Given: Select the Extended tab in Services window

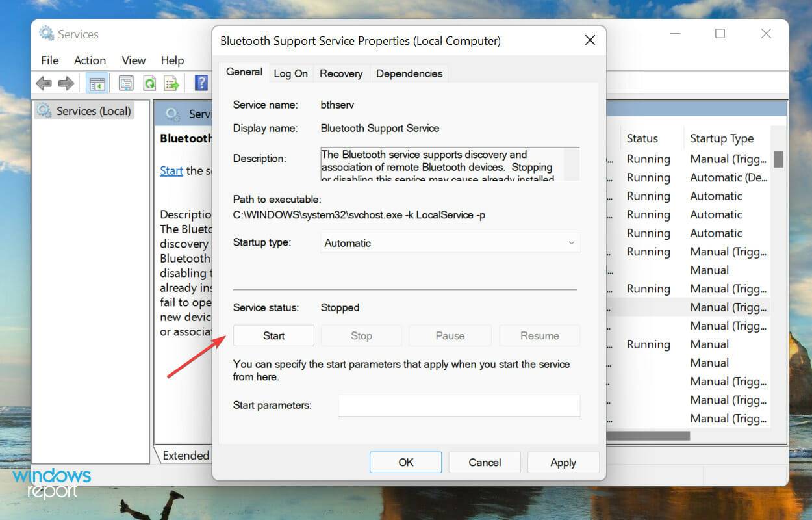Looking at the screenshot, I should coord(185,455).
